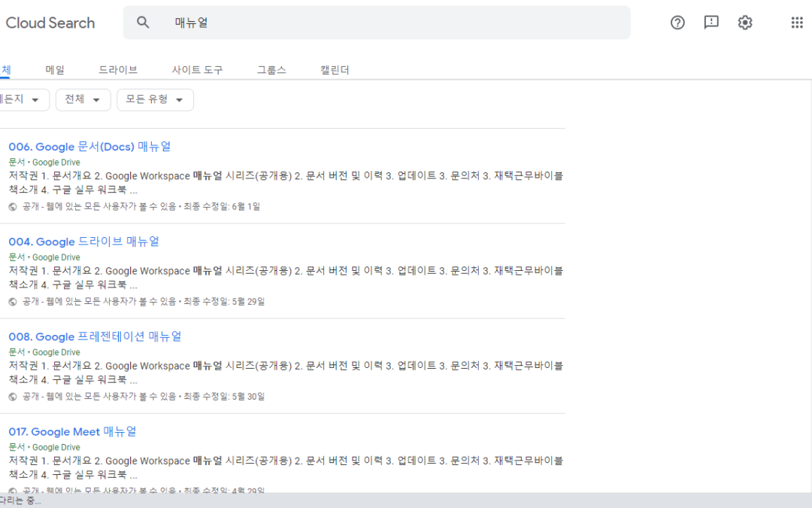Click globe icon for 008 프레젠테이션 result
This screenshot has width=812, height=508.
pos(13,397)
